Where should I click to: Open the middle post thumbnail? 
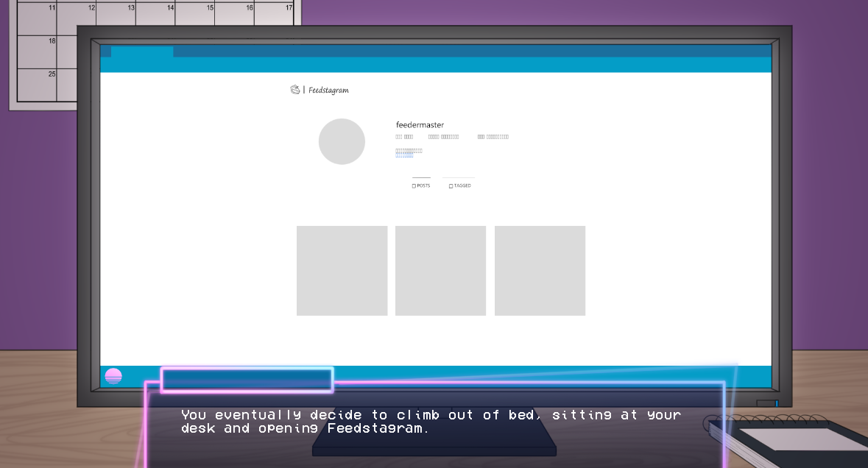[440, 271]
